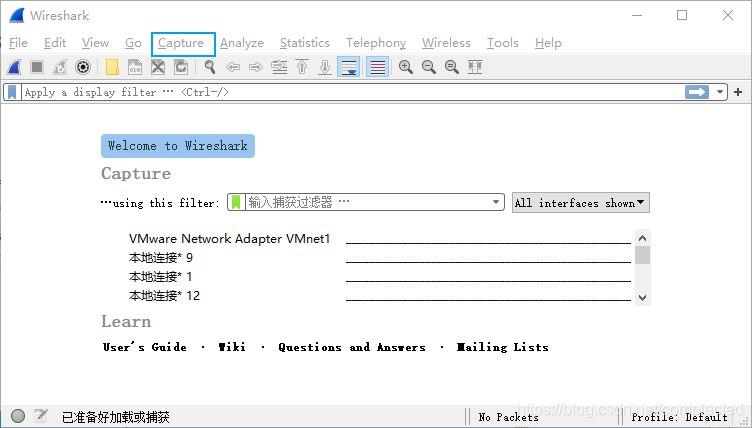752x428 pixels.
Task: Toggle auto-scroll to last packet
Action: click(x=349, y=67)
